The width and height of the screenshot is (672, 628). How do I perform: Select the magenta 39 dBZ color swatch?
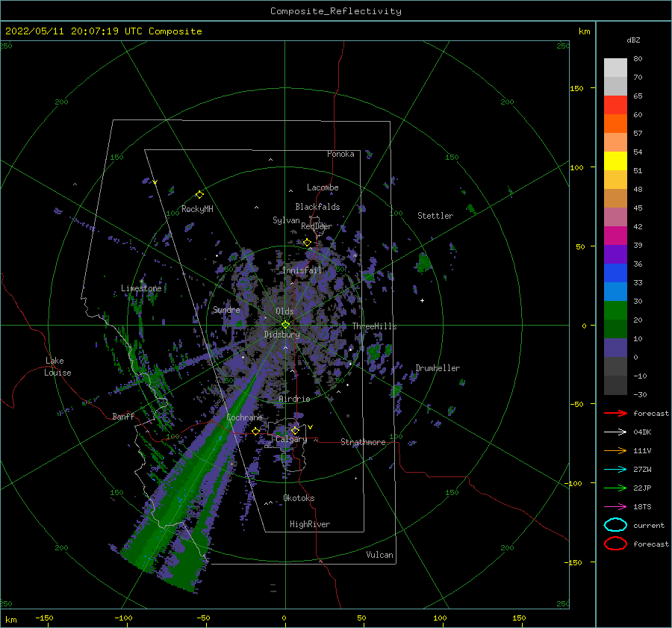click(615, 235)
